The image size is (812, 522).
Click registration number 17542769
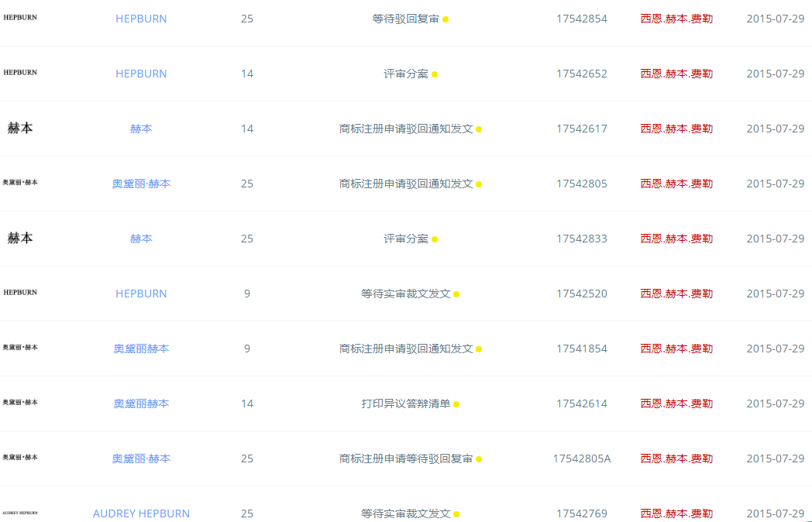click(x=582, y=513)
